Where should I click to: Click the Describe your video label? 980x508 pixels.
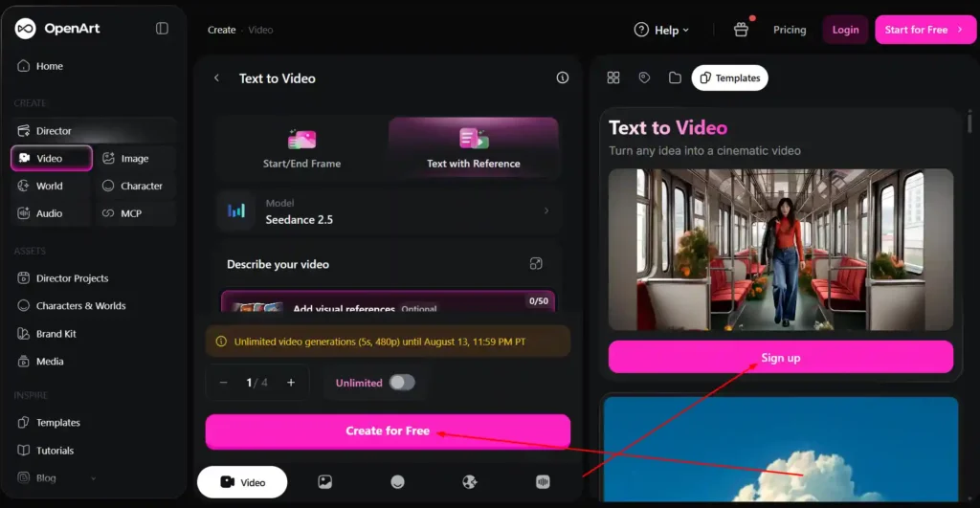278,264
